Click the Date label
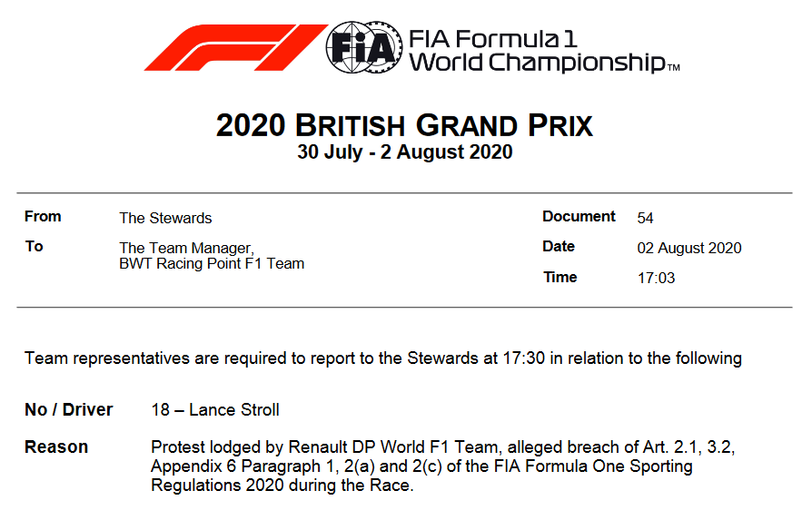 pos(559,247)
